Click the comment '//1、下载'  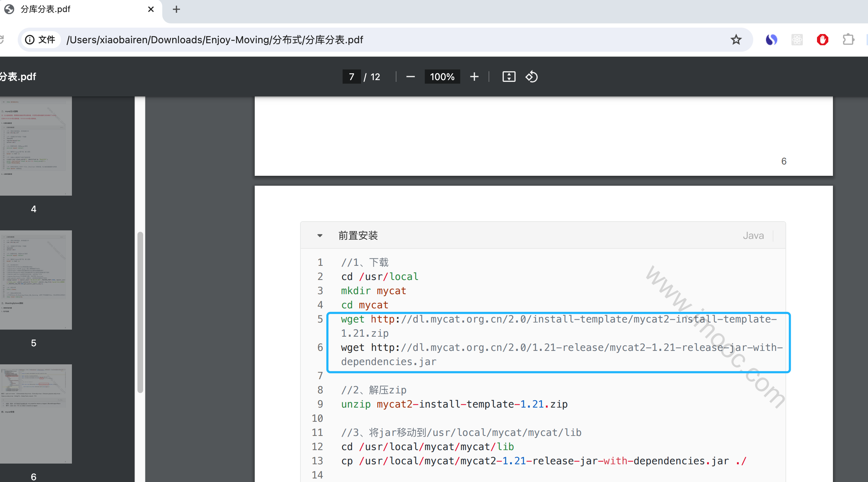click(365, 262)
